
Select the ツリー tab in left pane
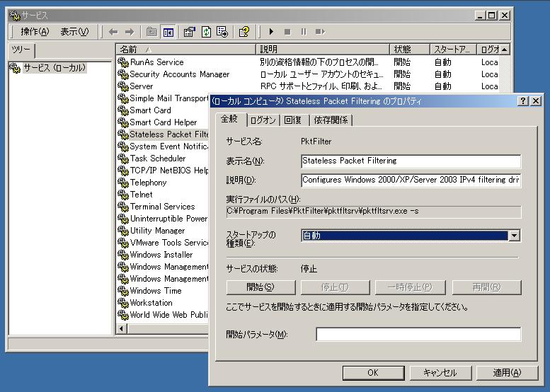21,50
